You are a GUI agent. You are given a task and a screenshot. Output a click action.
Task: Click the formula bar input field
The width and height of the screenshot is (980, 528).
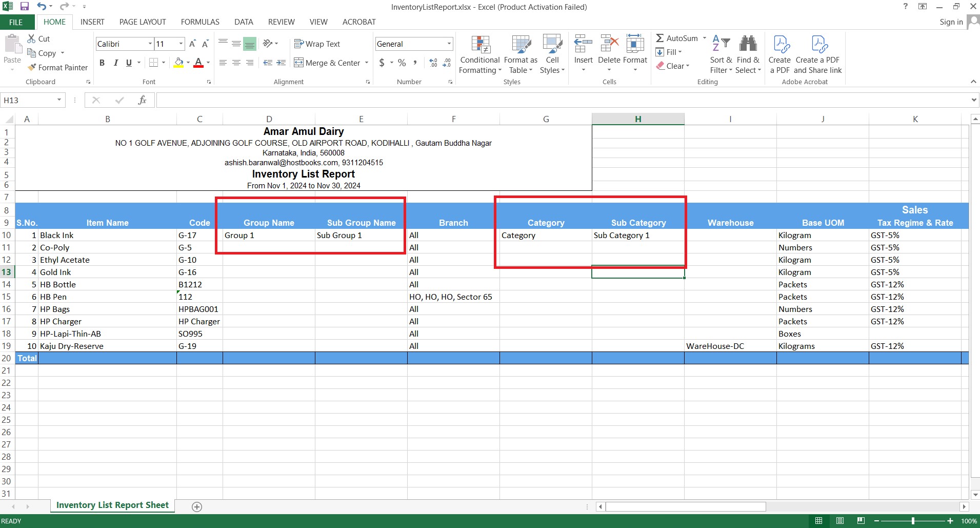[563, 100]
